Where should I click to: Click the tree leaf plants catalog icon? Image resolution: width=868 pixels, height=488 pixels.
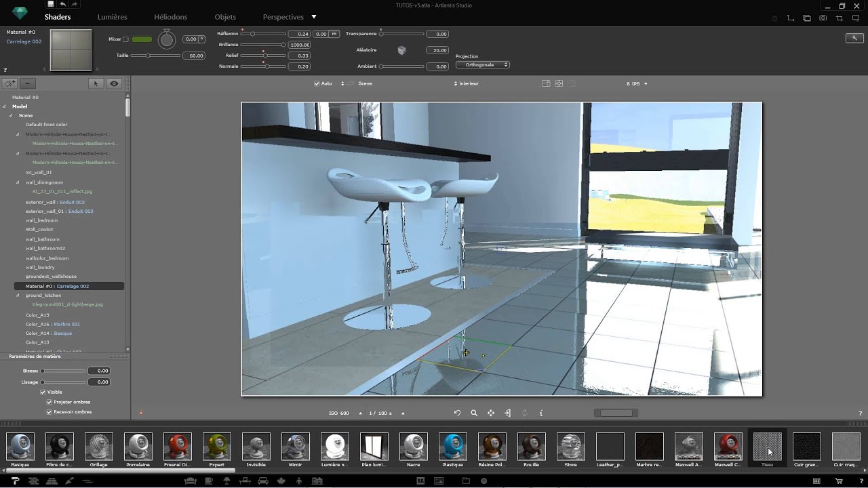[x=281, y=481]
